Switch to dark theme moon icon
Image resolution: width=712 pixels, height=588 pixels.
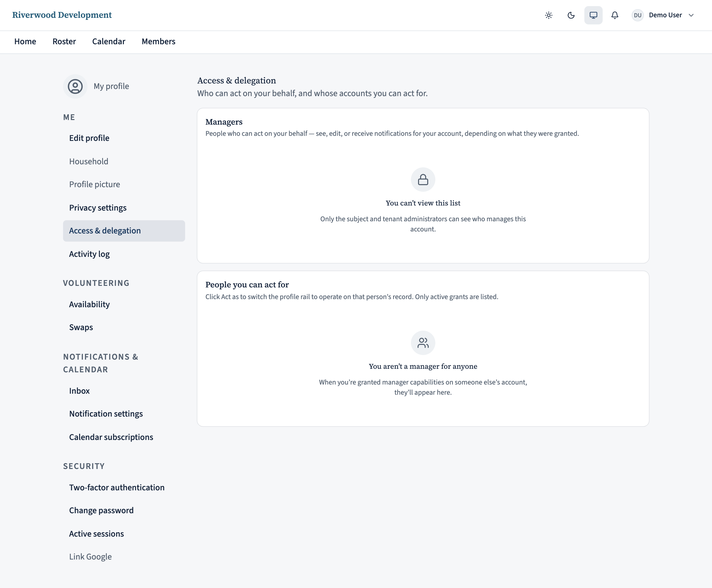pyautogui.click(x=571, y=15)
